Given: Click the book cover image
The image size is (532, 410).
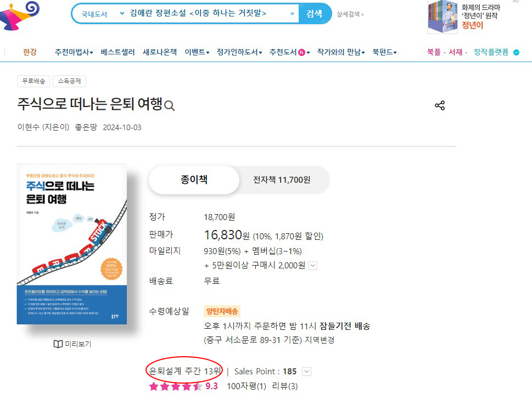Looking at the screenshot, I should (x=72, y=244).
